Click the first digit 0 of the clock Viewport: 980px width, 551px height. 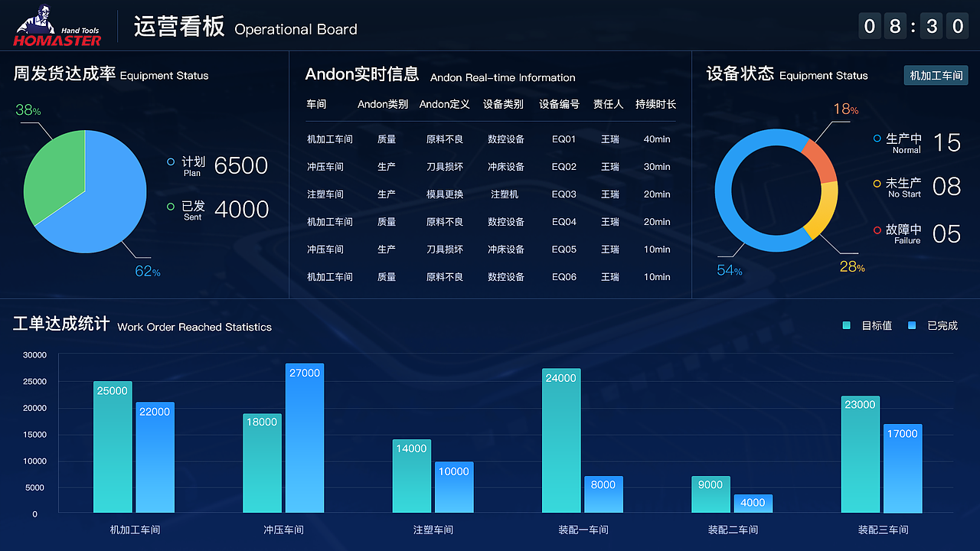point(869,26)
